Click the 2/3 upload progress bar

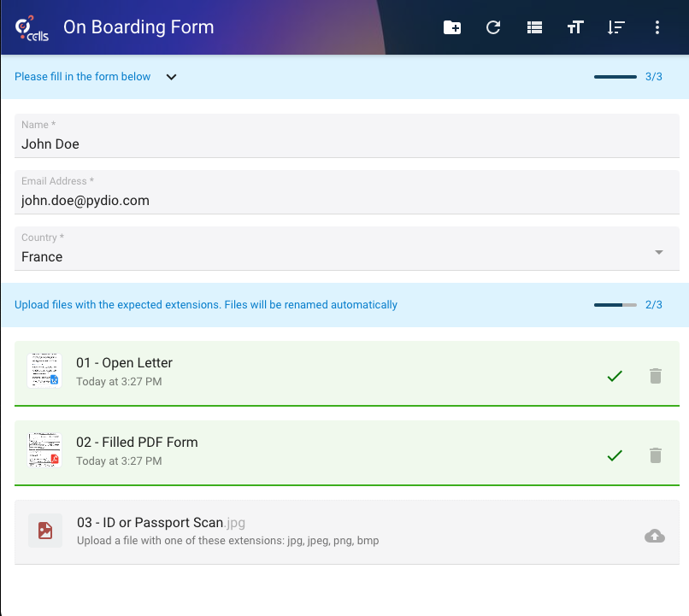pyautogui.click(x=615, y=305)
